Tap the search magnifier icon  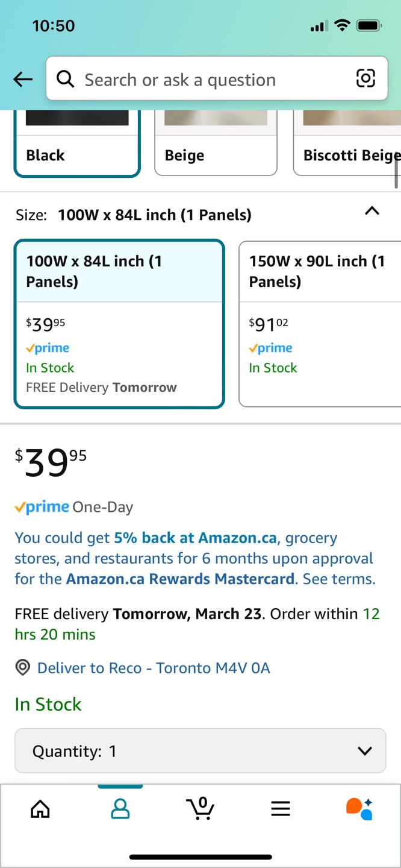(x=65, y=78)
